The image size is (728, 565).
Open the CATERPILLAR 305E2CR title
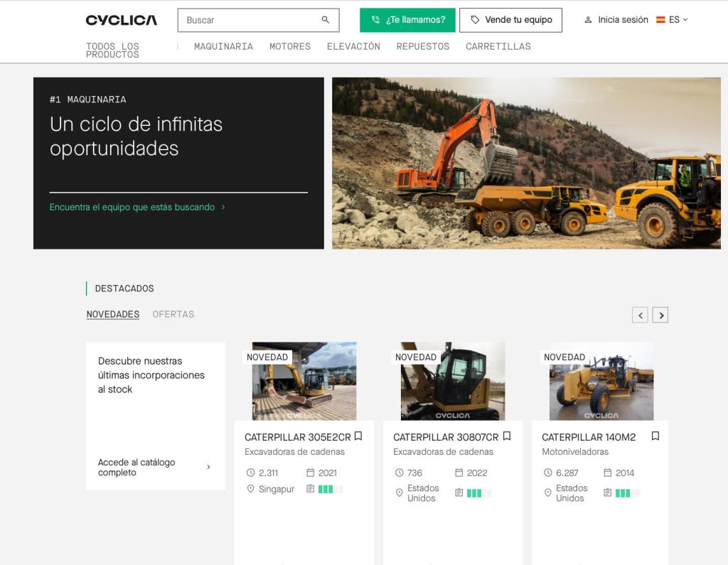(x=298, y=437)
